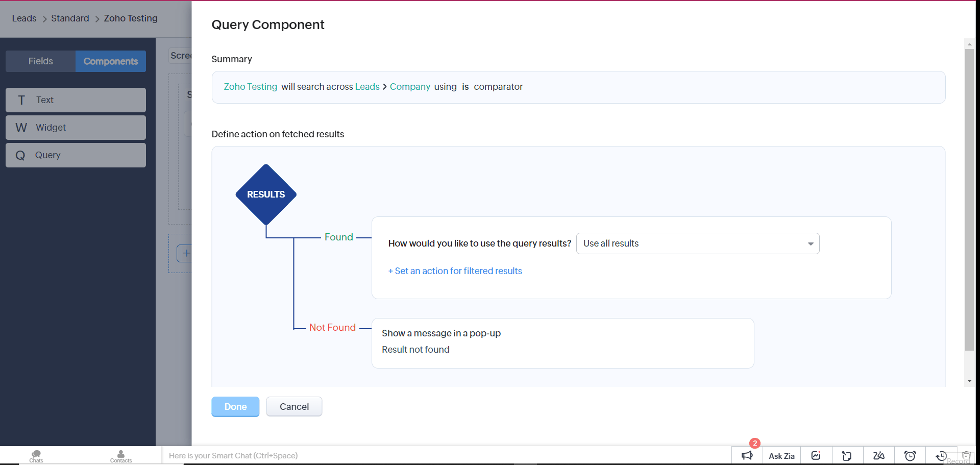Click 'Set an action for filtered results' link
Screen dimensions: 980x465
455,271
